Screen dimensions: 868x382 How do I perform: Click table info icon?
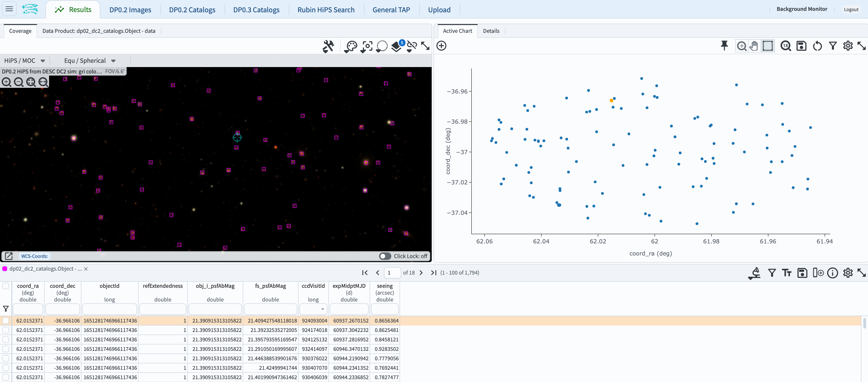click(x=832, y=273)
